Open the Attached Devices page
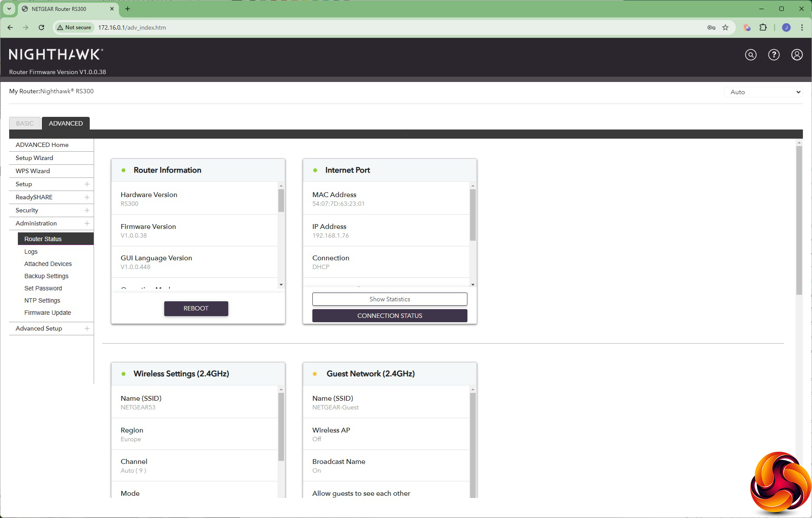The image size is (812, 518). click(48, 264)
